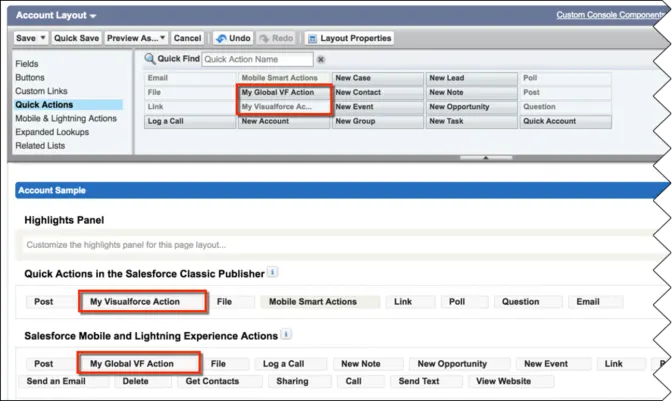
Task: Select Get Contacts action
Action: point(220,381)
